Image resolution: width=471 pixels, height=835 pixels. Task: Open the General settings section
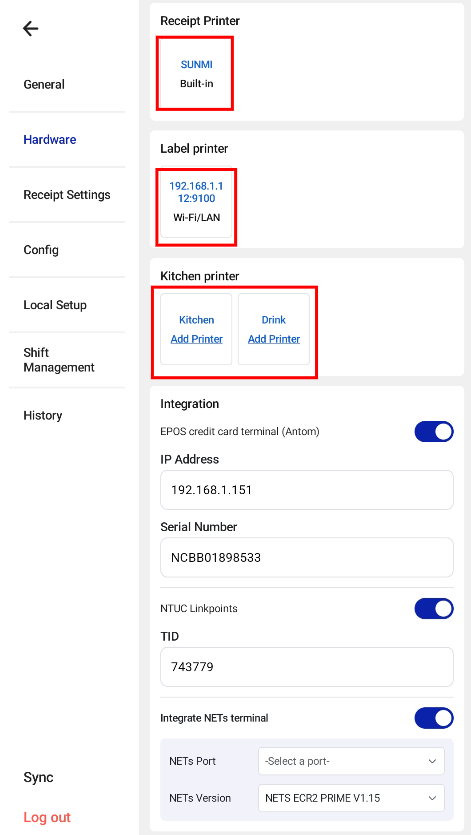click(44, 84)
